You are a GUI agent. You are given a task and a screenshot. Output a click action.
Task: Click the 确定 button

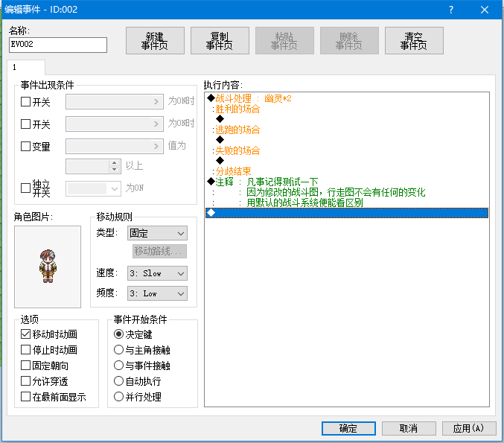pyautogui.click(x=348, y=428)
